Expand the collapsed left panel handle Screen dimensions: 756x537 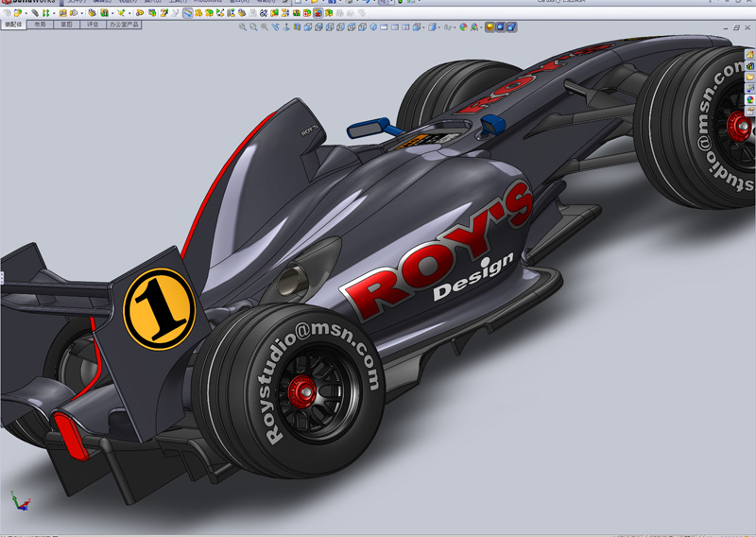point(2,277)
